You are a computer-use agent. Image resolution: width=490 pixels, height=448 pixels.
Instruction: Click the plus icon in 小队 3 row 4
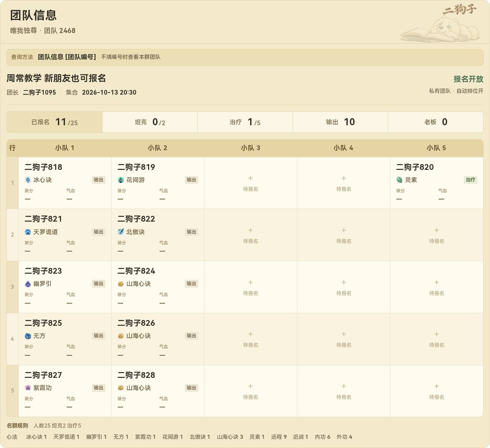(250, 334)
